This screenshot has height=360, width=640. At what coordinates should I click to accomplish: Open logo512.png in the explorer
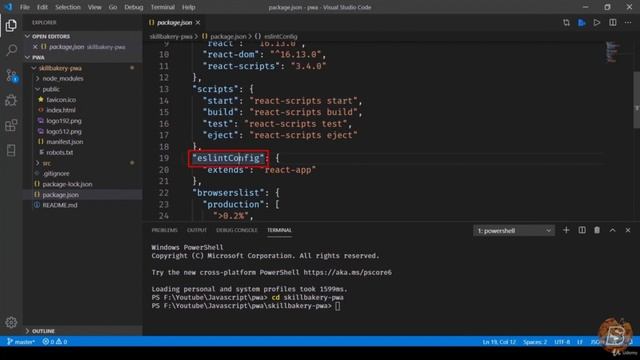pyautogui.click(x=64, y=131)
